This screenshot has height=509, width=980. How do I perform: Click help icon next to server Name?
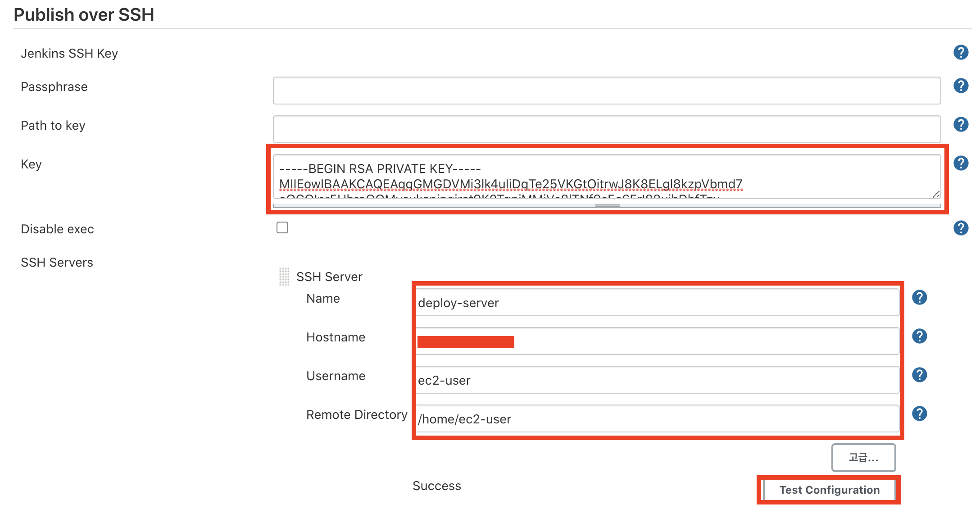point(919,298)
